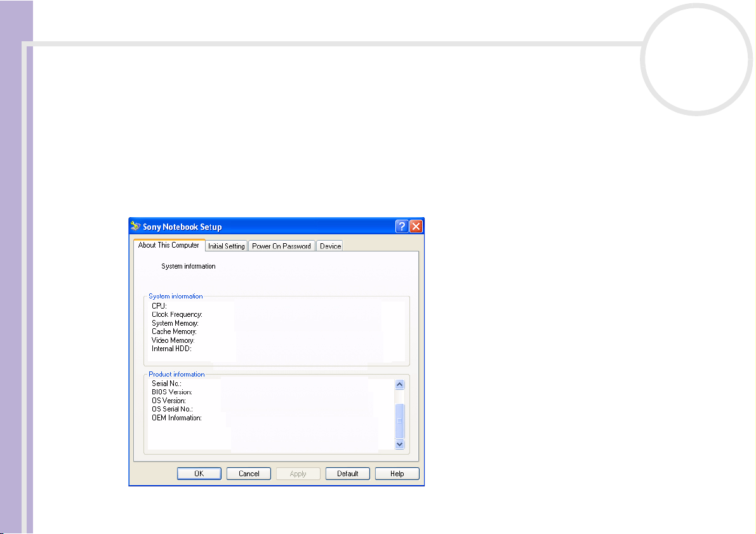Click the Cache Memory: label
The width and height of the screenshot is (756, 534).
pyautogui.click(x=174, y=331)
